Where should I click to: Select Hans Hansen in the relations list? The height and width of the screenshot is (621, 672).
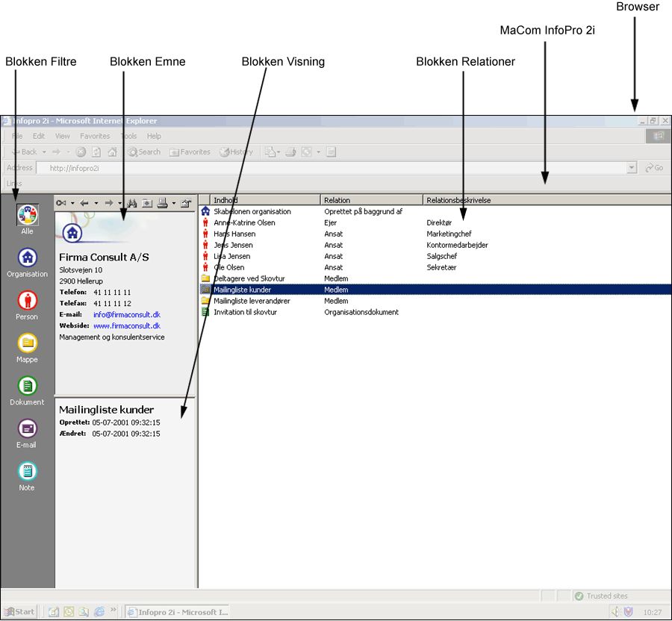point(435,234)
